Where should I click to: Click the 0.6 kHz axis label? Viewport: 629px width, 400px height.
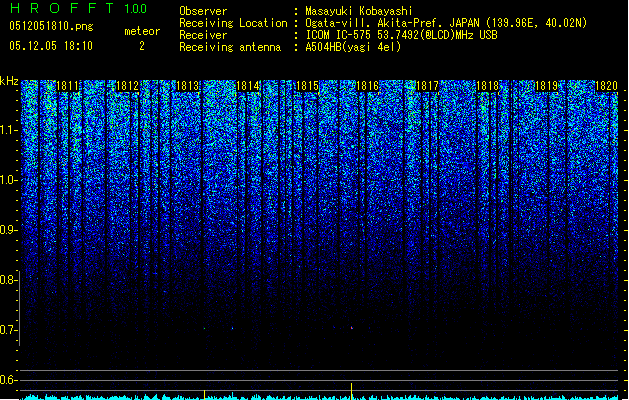click(8, 380)
